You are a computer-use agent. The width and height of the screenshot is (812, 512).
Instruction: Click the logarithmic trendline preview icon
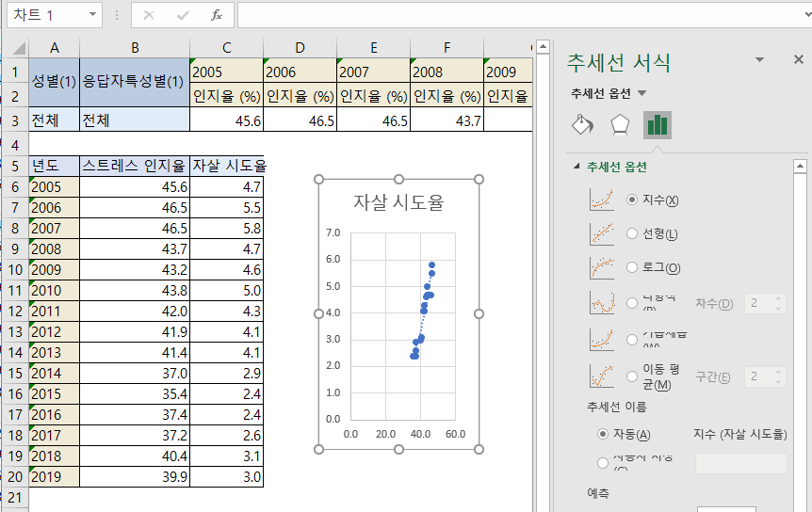602,268
